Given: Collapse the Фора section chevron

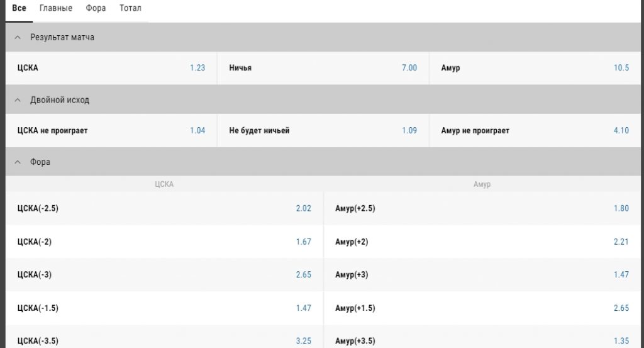Looking at the screenshot, I should tap(17, 162).
